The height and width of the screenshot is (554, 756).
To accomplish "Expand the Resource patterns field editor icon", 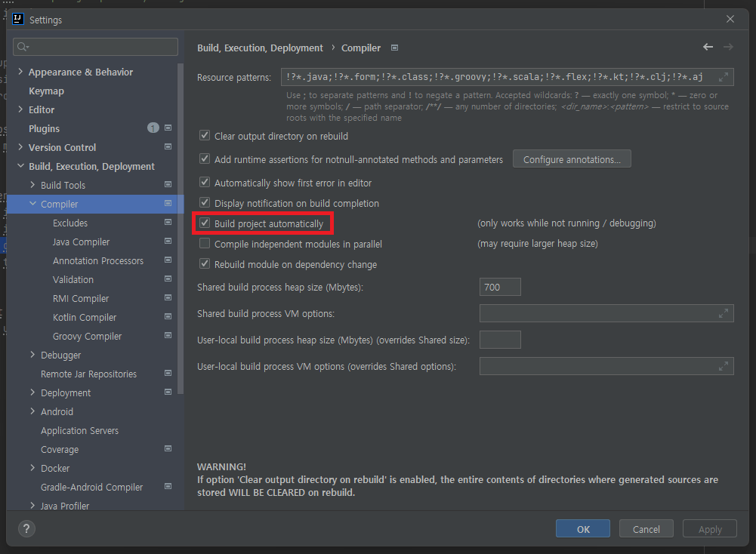I will click(x=724, y=75).
